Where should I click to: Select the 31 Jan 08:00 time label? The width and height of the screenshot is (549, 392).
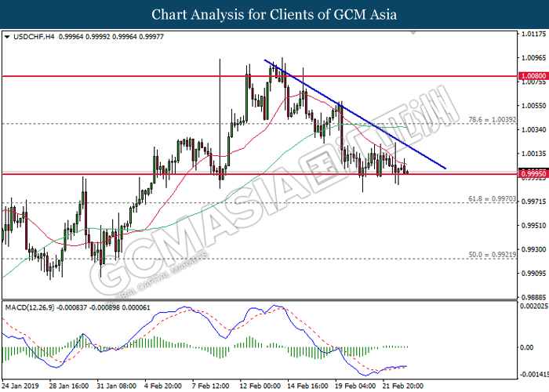[x=117, y=386]
